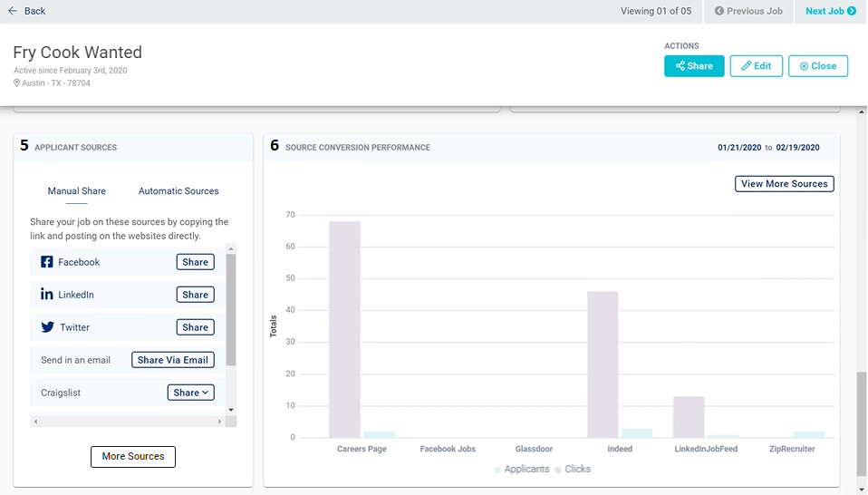Click the Applicant Sources heading

pos(76,147)
